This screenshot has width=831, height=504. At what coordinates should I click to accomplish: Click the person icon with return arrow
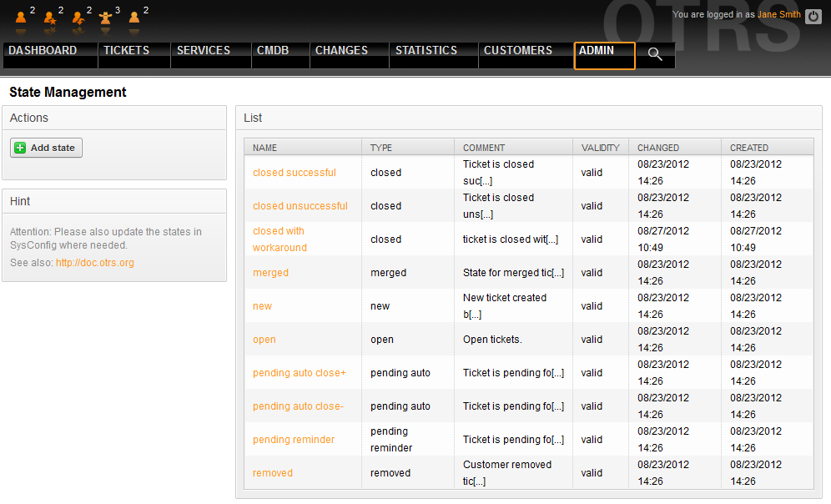78,17
